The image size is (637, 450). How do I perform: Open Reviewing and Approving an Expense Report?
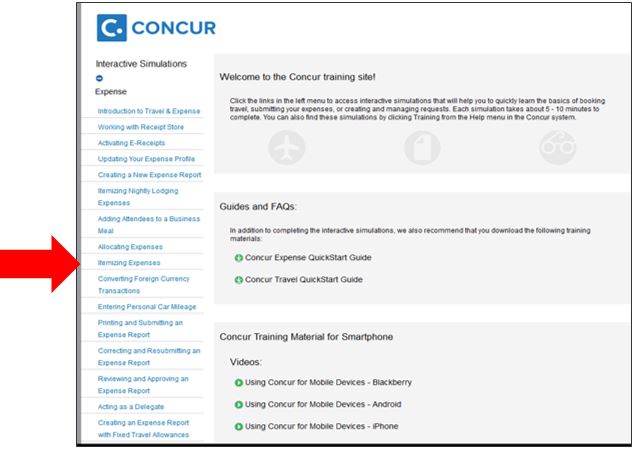click(143, 385)
